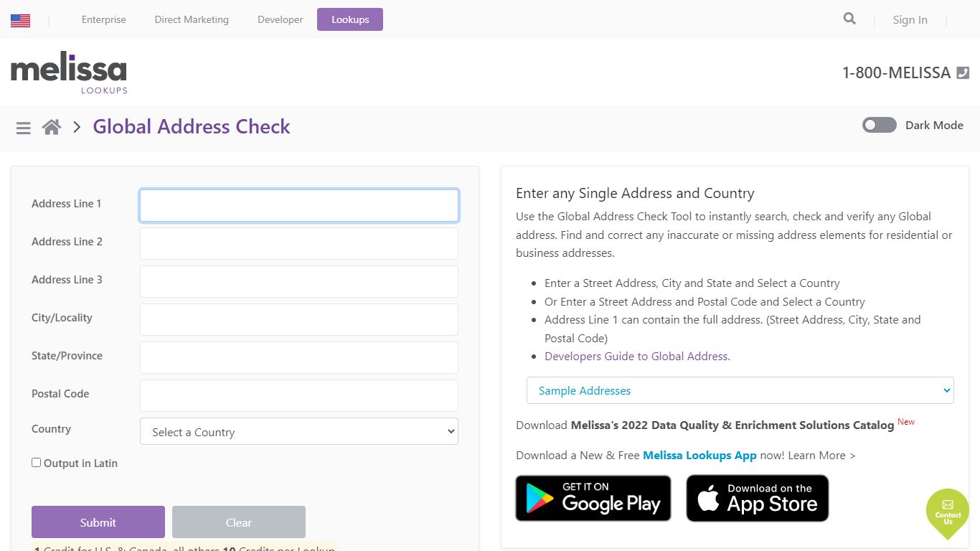Open Developers Guide to Global Address link
The image size is (980, 551).
pyautogui.click(x=637, y=356)
